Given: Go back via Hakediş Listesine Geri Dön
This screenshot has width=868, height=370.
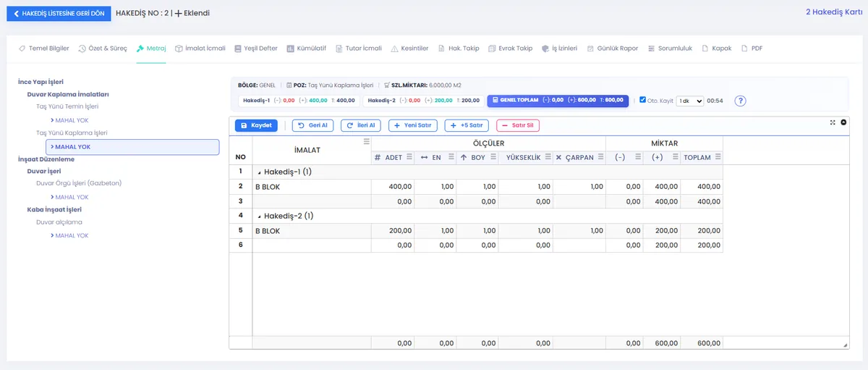Looking at the screenshot, I should [58, 13].
